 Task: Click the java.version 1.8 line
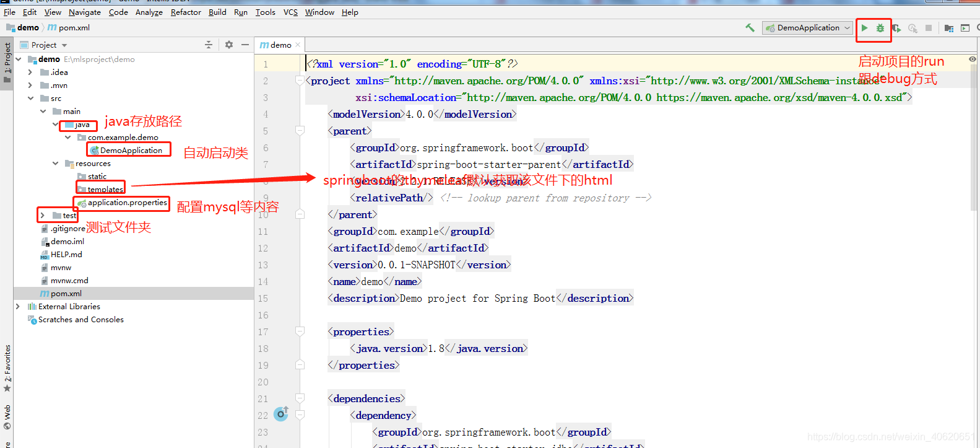(x=439, y=348)
